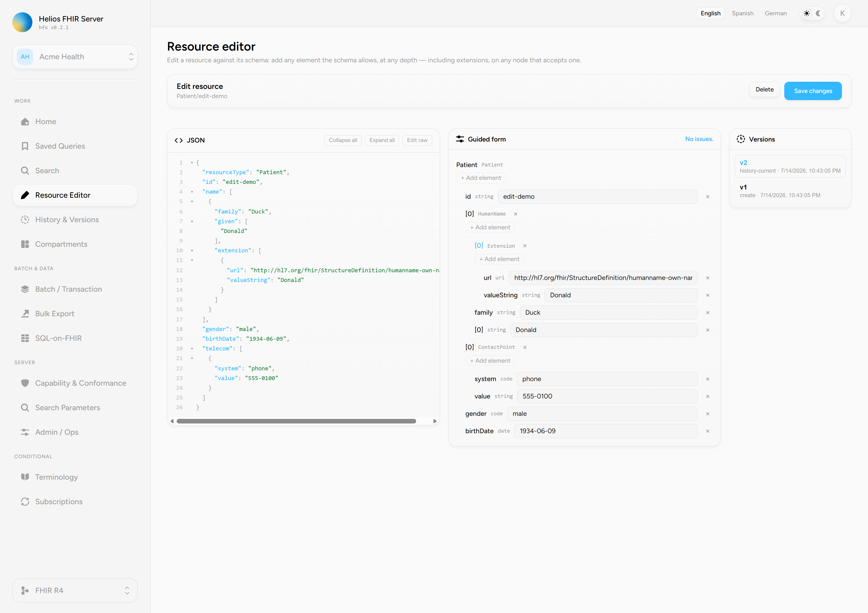Viewport: 868px width, 613px height.
Task: Open Capability & Conformance shield icon
Action: click(25, 383)
